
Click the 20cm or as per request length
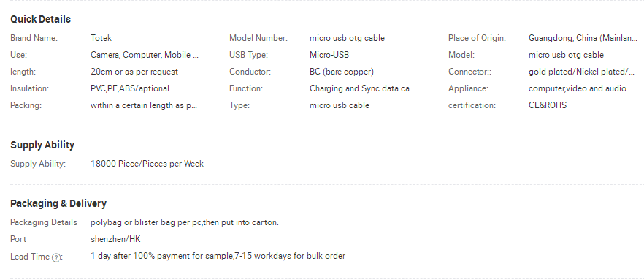(x=134, y=72)
